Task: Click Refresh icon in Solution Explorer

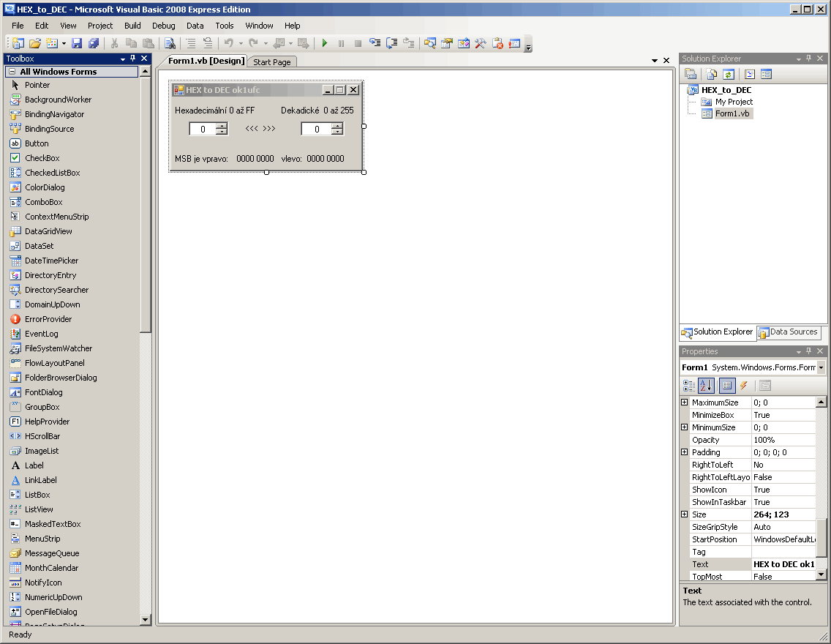Action: click(x=729, y=74)
